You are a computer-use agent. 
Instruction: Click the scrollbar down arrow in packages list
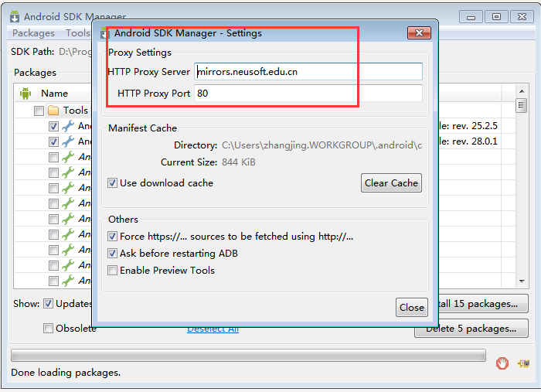(522, 281)
